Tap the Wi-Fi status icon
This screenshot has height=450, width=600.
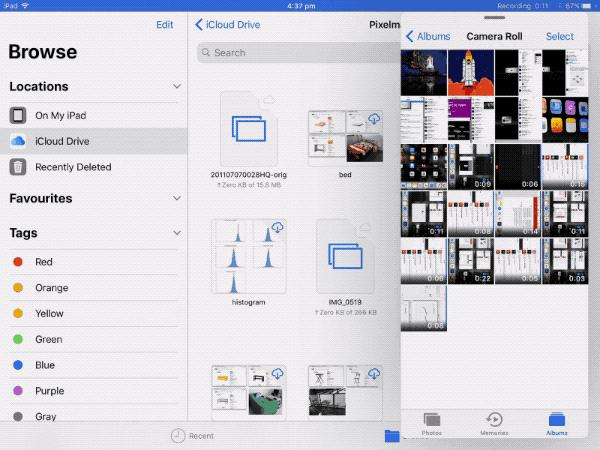[x=25, y=5]
